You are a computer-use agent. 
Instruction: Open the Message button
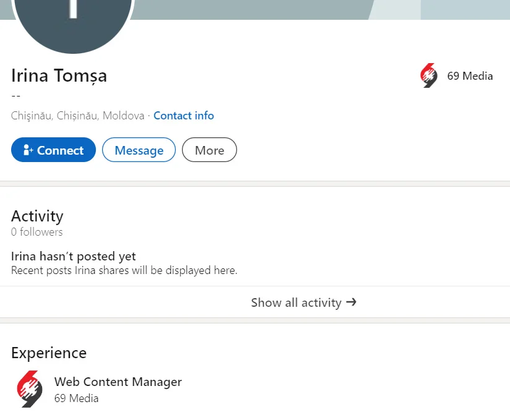click(139, 150)
